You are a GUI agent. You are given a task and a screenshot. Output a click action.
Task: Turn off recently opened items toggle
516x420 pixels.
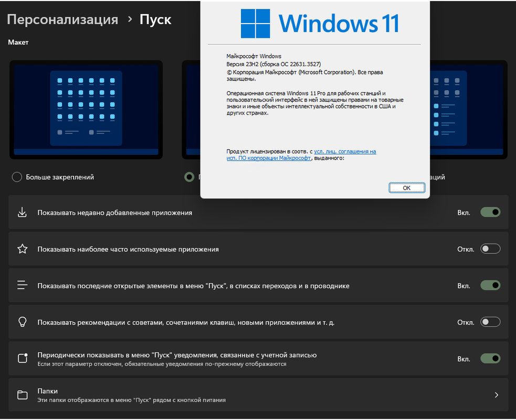(x=490, y=286)
